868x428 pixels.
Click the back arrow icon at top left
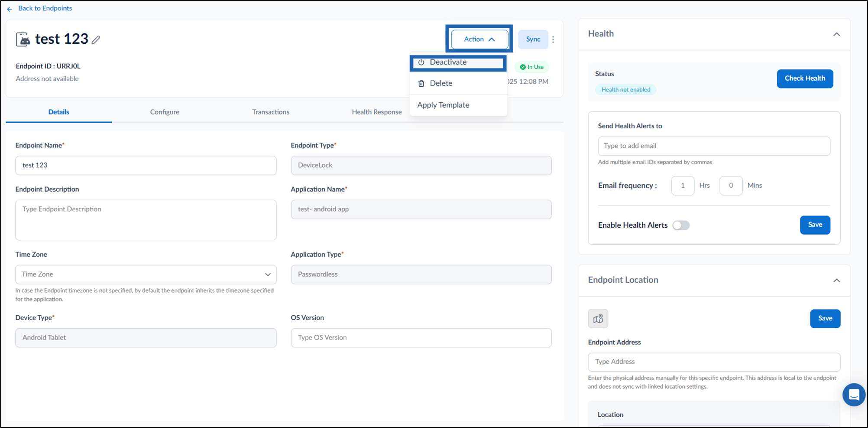point(10,9)
